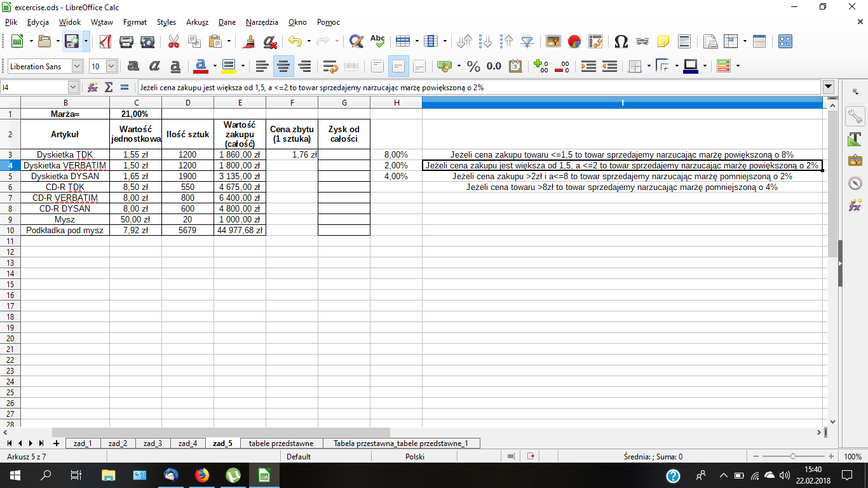The image size is (868, 488).
Task: Click the Add Decimal Place icon
Action: pos(541,66)
